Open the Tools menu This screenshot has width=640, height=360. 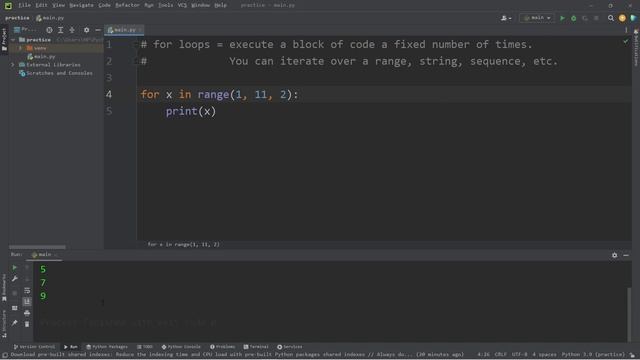[165, 5]
